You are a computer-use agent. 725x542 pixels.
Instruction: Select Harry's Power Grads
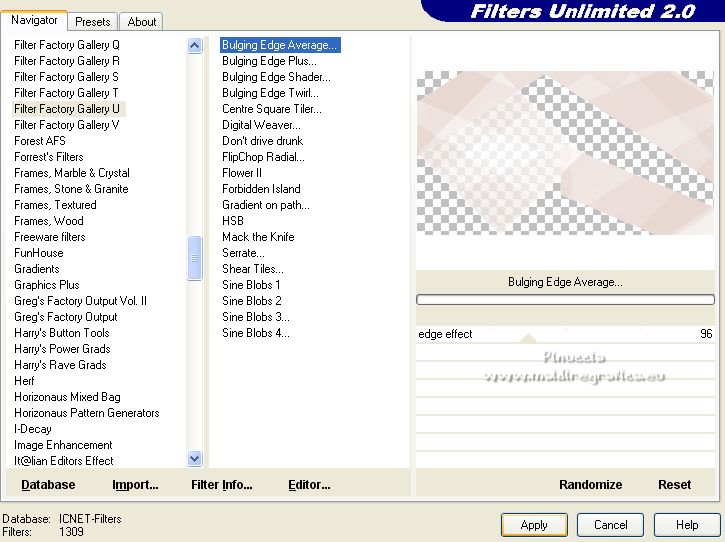pos(62,349)
